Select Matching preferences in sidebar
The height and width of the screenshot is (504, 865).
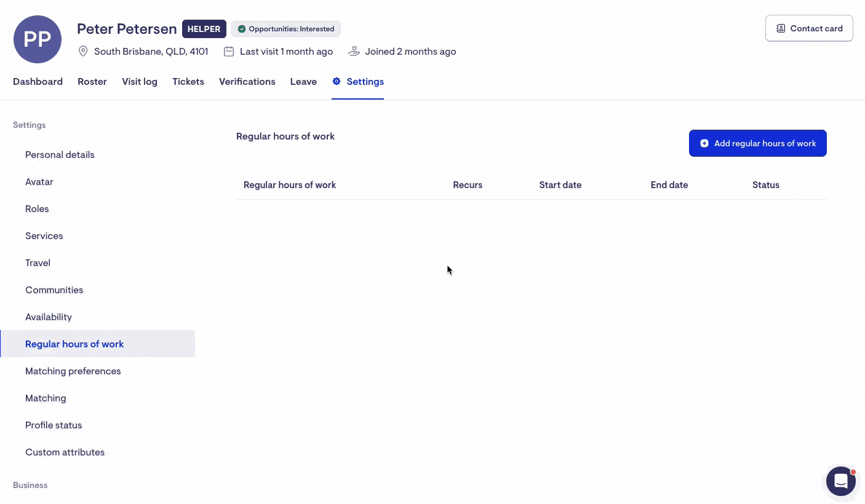(x=73, y=371)
